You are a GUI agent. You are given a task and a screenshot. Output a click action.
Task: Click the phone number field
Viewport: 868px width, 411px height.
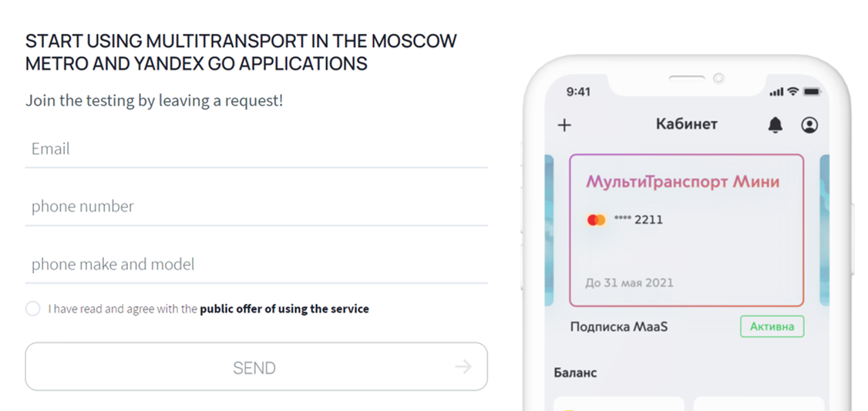[x=256, y=207]
